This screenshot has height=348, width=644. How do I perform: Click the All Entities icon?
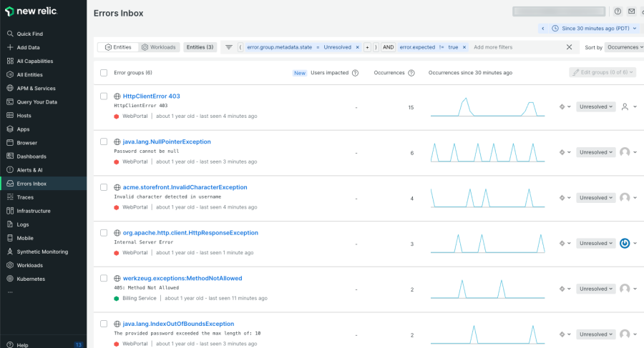(10, 74)
